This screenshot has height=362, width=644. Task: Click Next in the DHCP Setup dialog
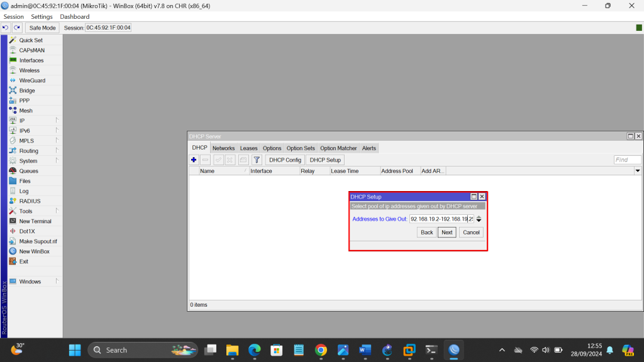click(x=447, y=233)
